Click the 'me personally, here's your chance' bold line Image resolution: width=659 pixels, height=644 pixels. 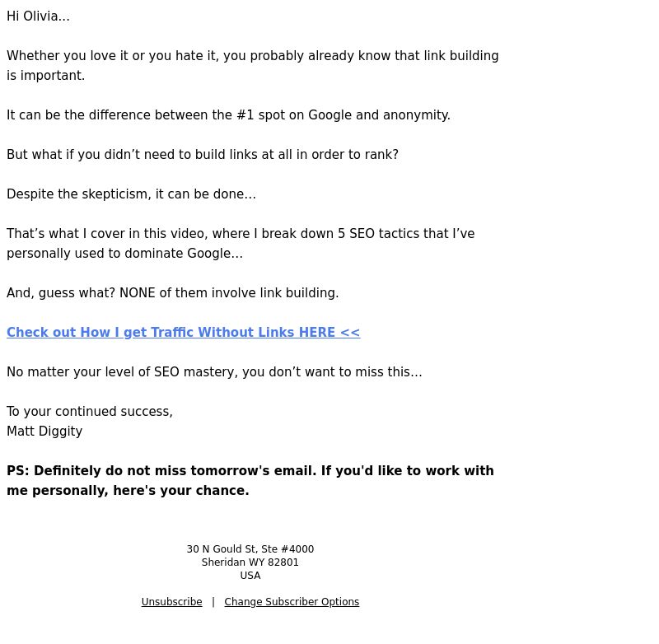coord(128,490)
